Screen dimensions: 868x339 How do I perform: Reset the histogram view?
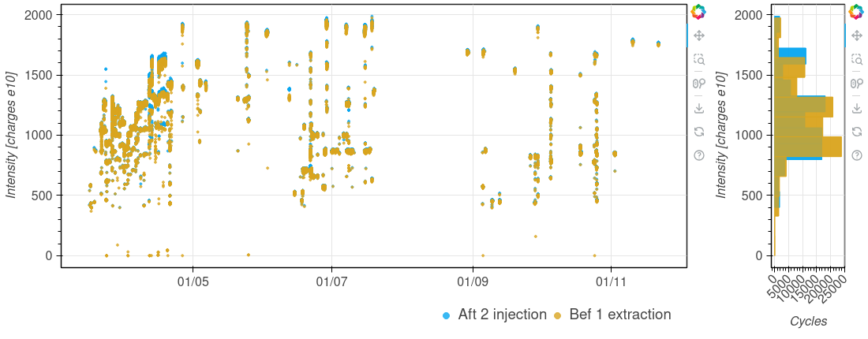[x=856, y=132]
